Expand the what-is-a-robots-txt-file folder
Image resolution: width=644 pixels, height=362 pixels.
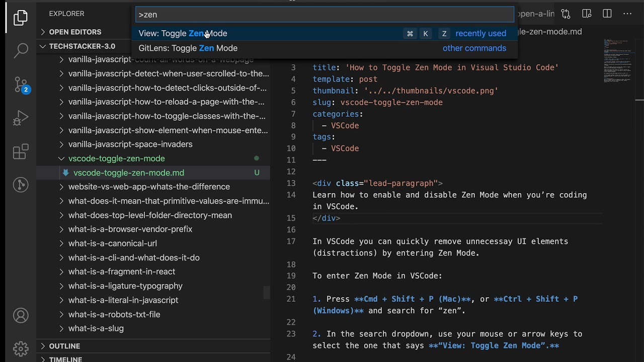point(61,314)
